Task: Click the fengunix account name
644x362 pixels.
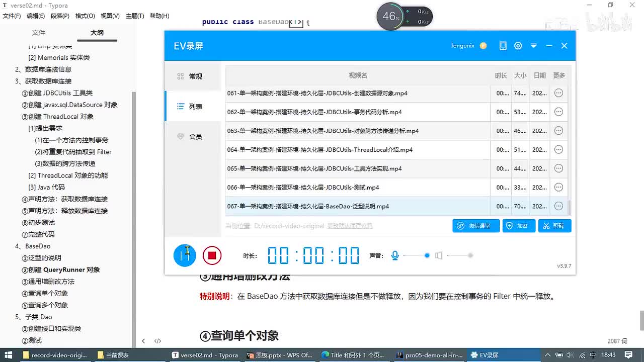Action: pos(463,46)
